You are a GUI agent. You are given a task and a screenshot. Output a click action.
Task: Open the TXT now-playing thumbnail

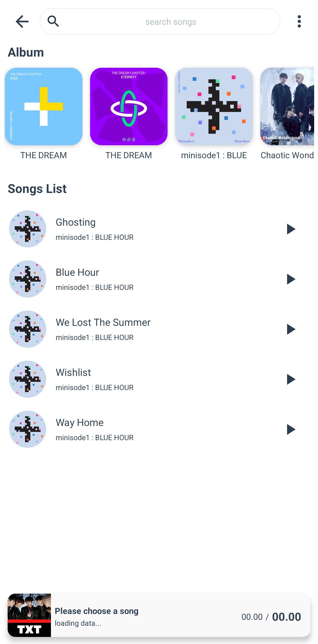(x=29, y=615)
